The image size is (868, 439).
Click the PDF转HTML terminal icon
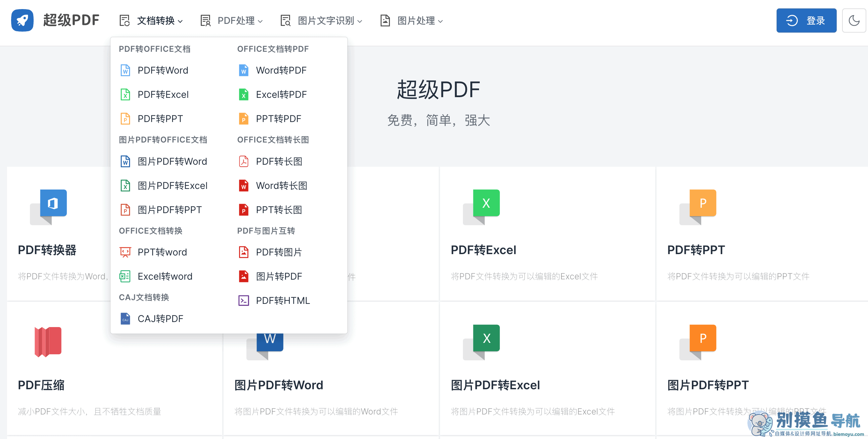point(244,301)
